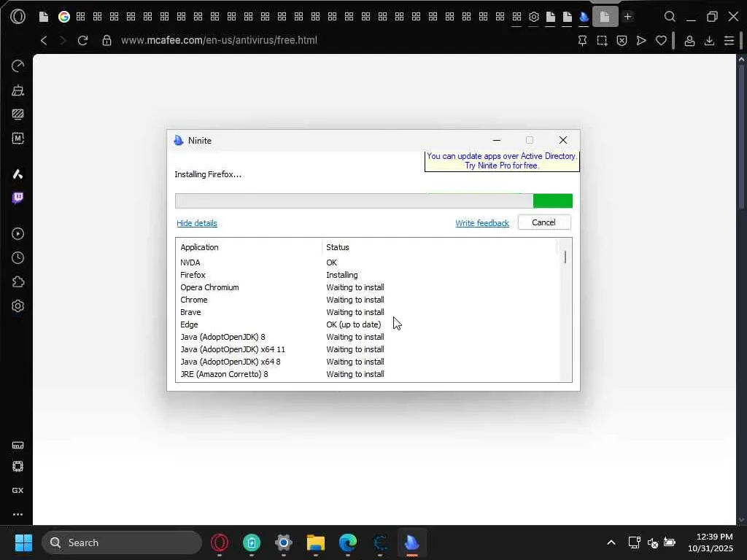This screenshot has width=747, height=560.
Task: Cancel the Ninite installation
Action: coord(544,222)
